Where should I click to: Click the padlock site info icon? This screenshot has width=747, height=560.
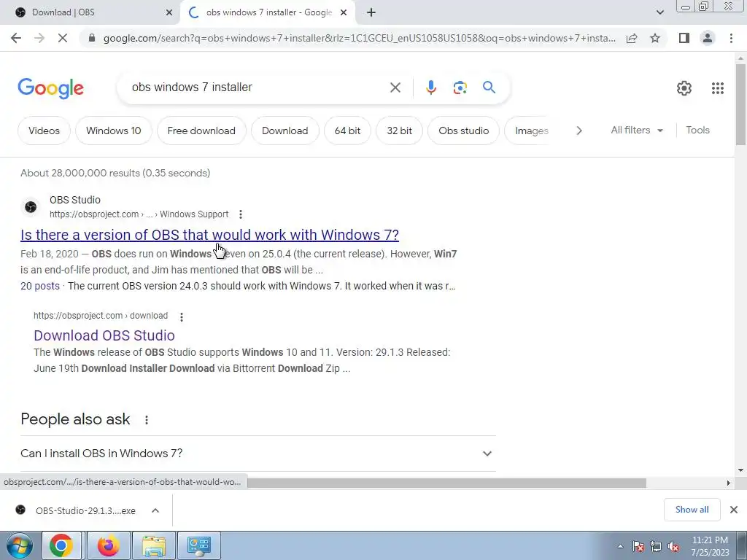(92, 38)
